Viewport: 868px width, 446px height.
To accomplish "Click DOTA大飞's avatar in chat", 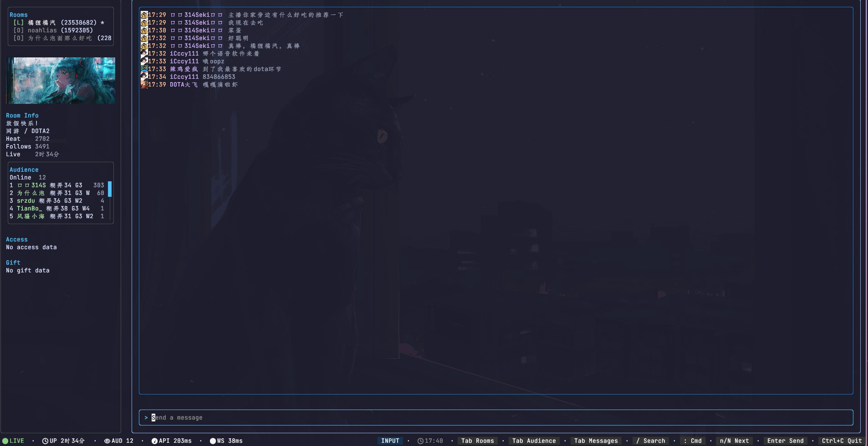I will point(144,85).
